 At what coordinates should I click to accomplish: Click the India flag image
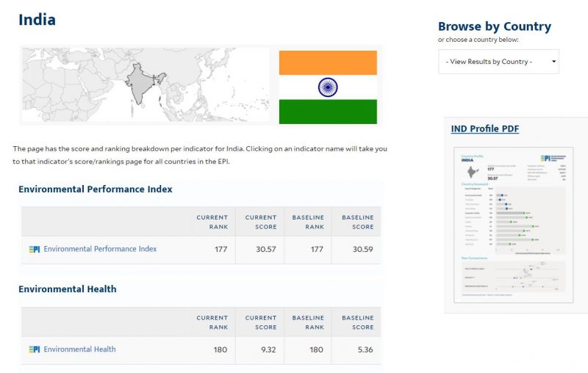[x=328, y=87]
